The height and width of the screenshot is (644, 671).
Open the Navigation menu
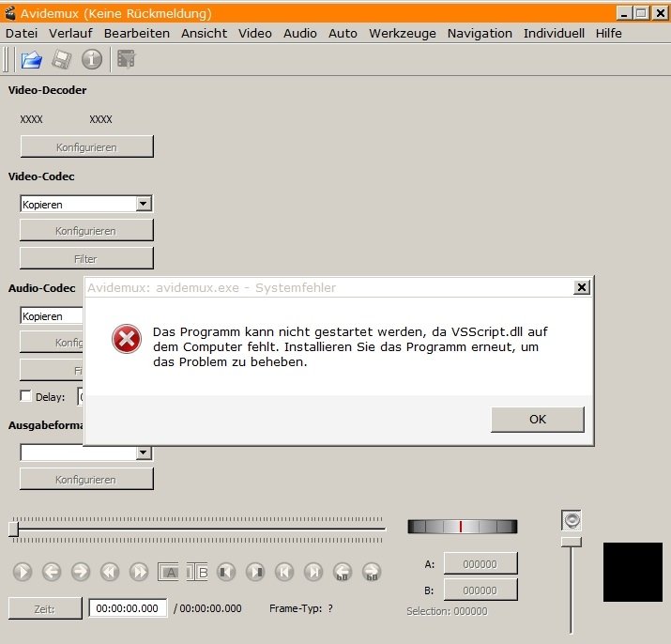480,34
